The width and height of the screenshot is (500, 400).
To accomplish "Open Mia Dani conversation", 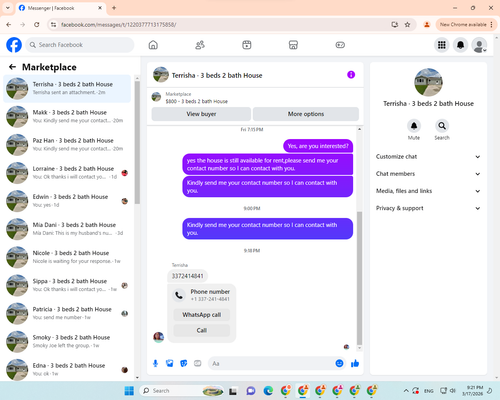I will coord(67,229).
